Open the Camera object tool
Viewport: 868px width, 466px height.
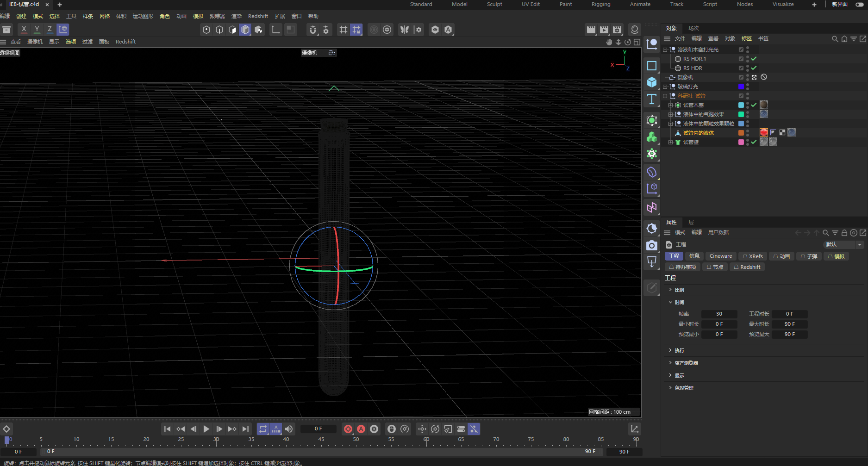(x=652, y=245)
